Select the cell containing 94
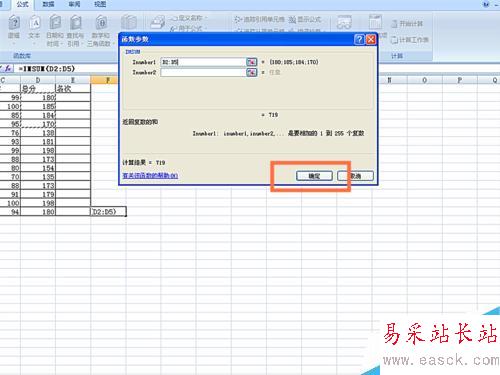The height and width of the screenshot is (375, 500). click(10, 212)
